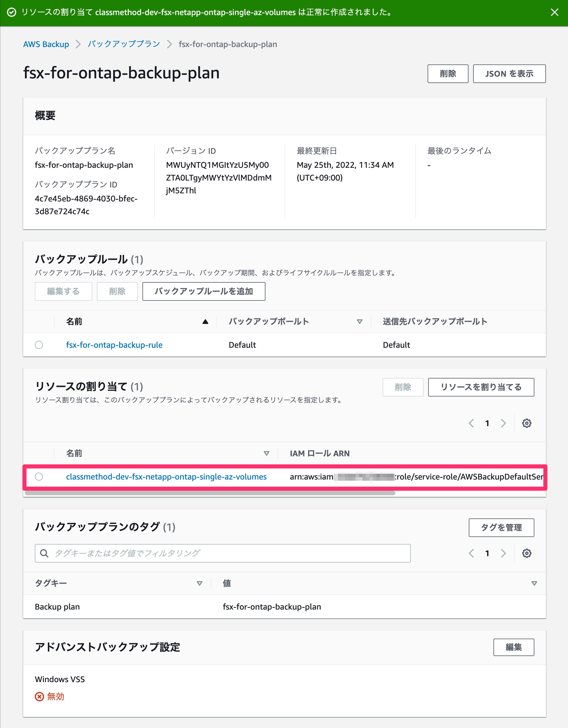
Task: Click Default in バックアップボールト column
Action: (242, 345)
